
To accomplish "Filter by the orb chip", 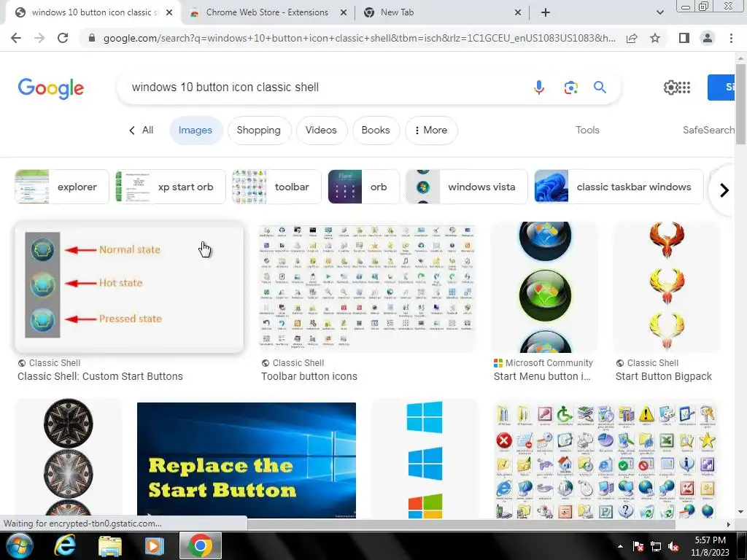I will 363,187.
